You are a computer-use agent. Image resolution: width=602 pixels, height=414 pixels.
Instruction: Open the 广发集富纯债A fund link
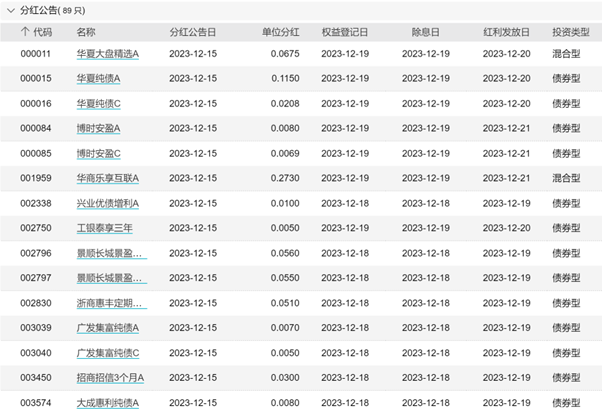click(108, 328)
